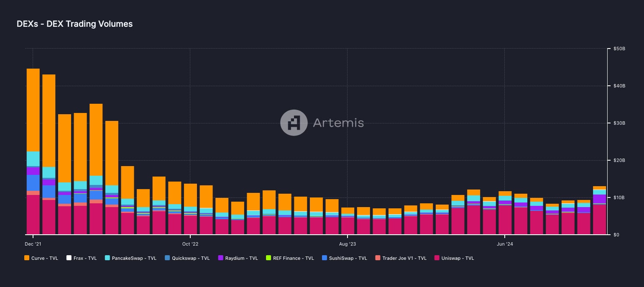Click the stacked bar above Aug '23 tick
Viewport: 644px width, 287px height.
348,221
